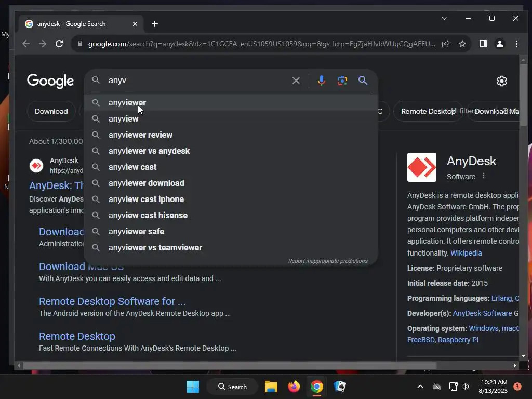This screenshot has height=399, width=532.
Task: Reload the page
Action: pos(59,44)
